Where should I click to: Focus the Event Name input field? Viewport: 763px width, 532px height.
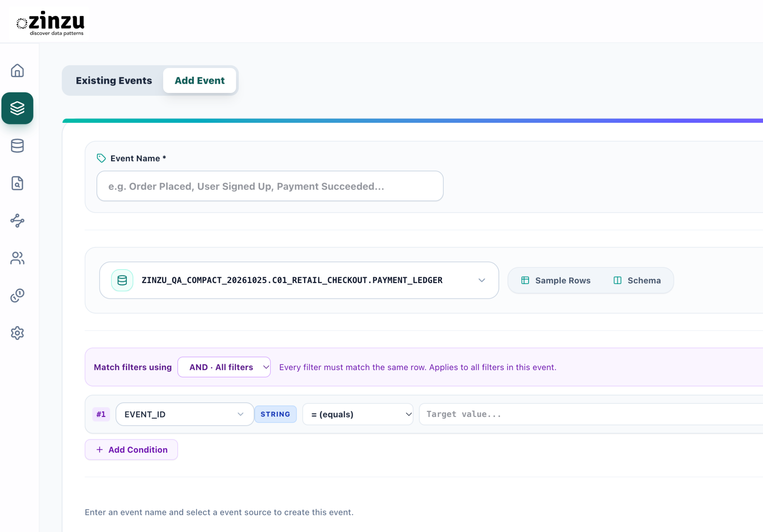pyautogui.click(x=270, y=186)
